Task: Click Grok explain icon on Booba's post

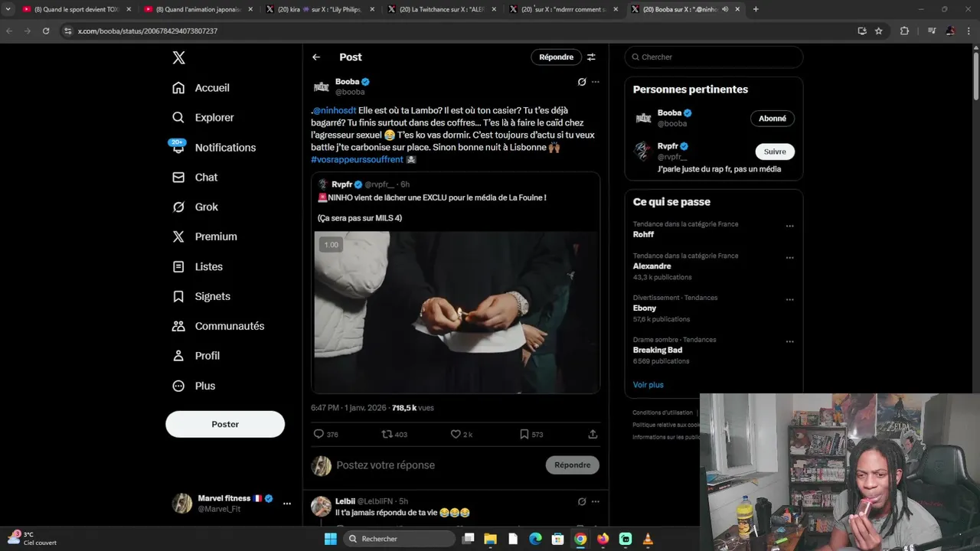Action: [x=582, y=82]
